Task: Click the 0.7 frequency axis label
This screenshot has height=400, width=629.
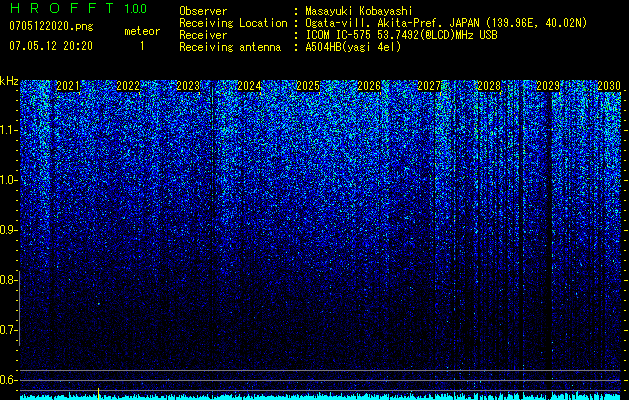Action: pos(8,330)
